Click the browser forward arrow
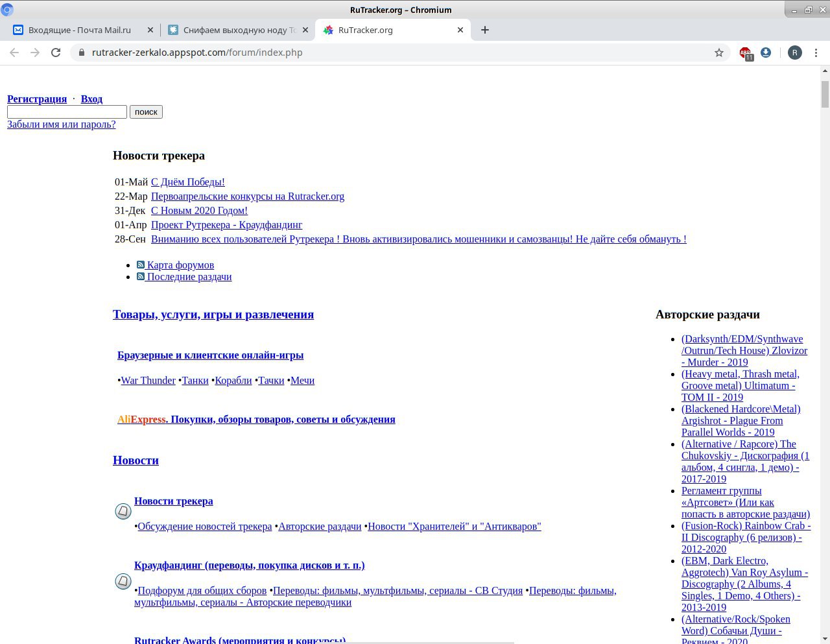The image size is (830, 644). (x=35, y=53)
